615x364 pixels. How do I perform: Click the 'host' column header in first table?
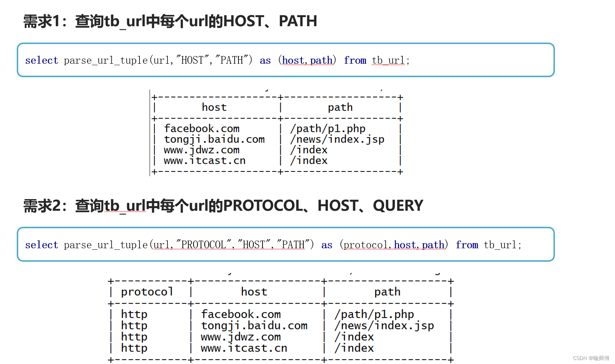point(214,107)
